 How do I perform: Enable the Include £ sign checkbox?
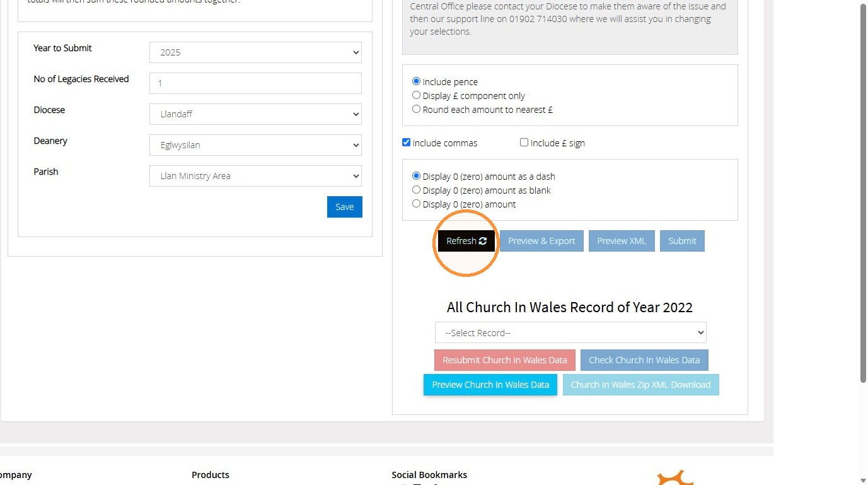coord(524,143)
